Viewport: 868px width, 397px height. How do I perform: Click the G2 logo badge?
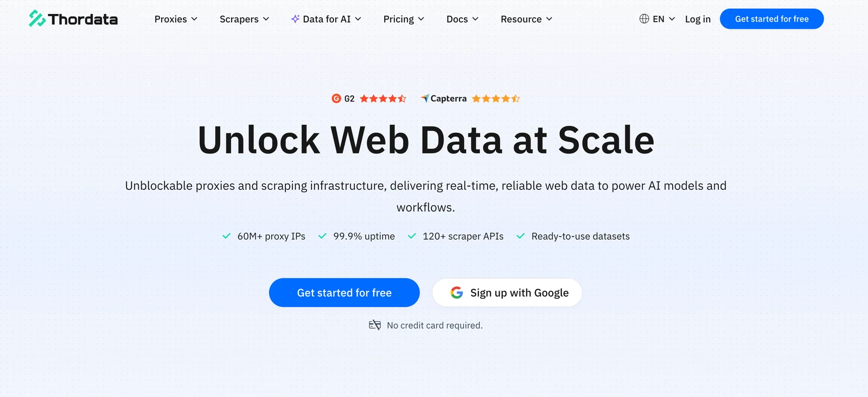336,98
